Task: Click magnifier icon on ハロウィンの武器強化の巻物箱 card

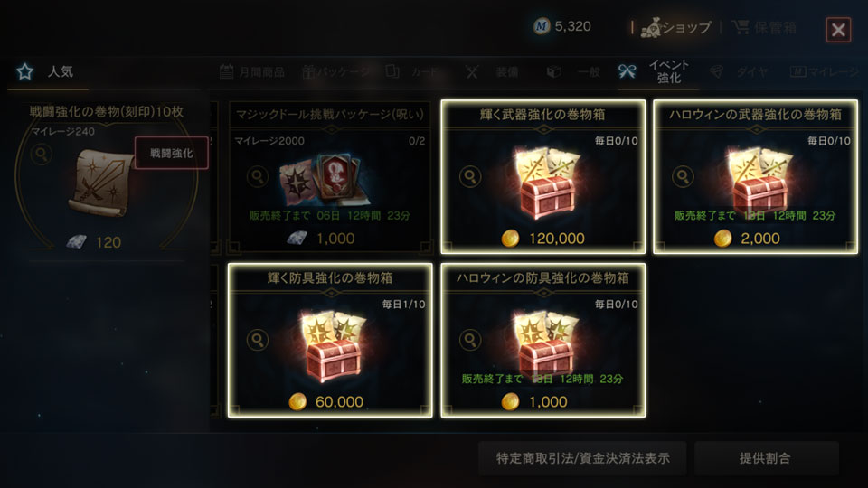Action: 683,176
